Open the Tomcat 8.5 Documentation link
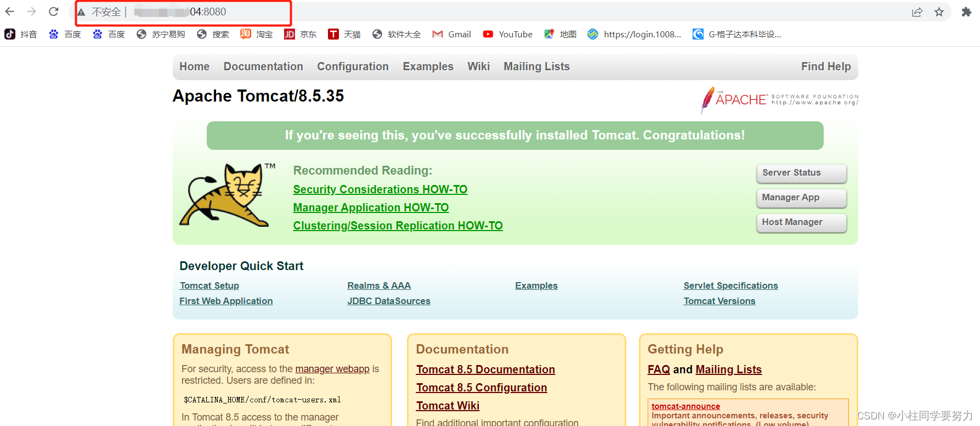 point(485,369)
